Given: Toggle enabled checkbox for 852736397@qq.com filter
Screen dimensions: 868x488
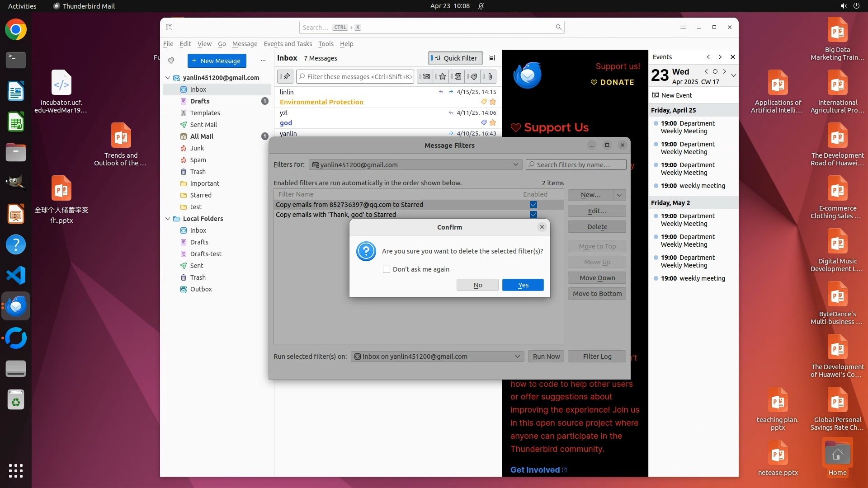Looking at the screenshot, I should click(x=533, y=205).
